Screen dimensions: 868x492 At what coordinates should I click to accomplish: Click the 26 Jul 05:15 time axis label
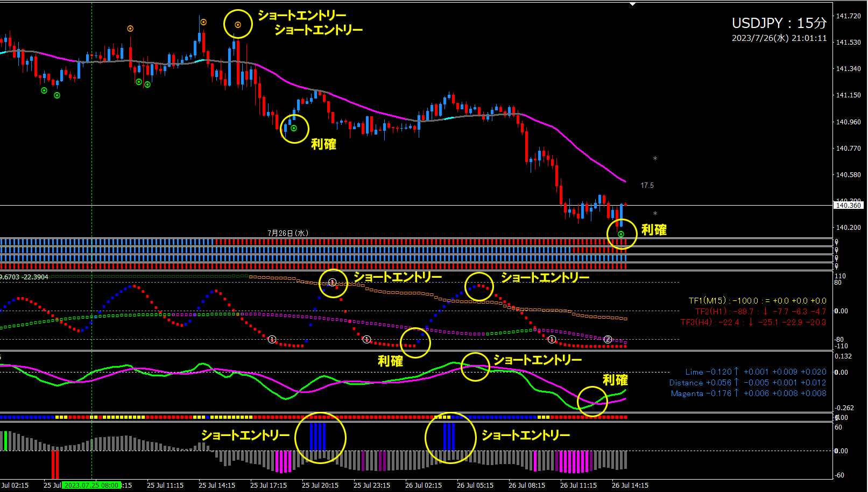tap(475, 485)
